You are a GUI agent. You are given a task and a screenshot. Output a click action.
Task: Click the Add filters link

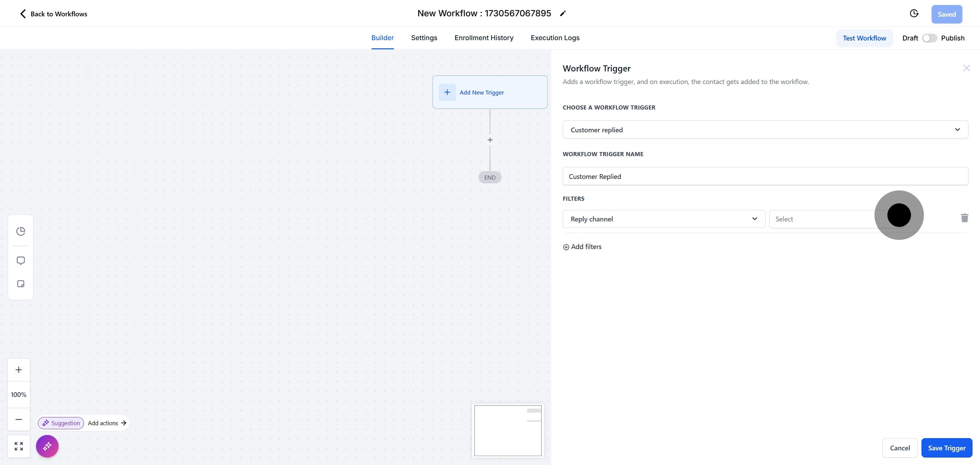click(582, 247)
